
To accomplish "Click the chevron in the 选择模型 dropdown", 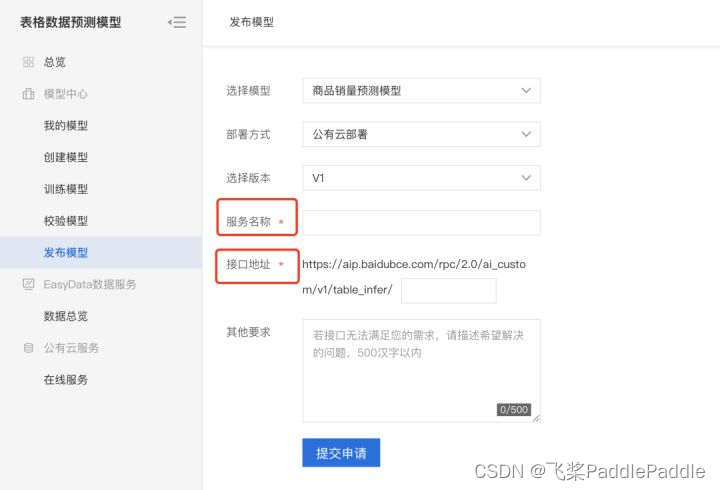I will coord(526,90).
